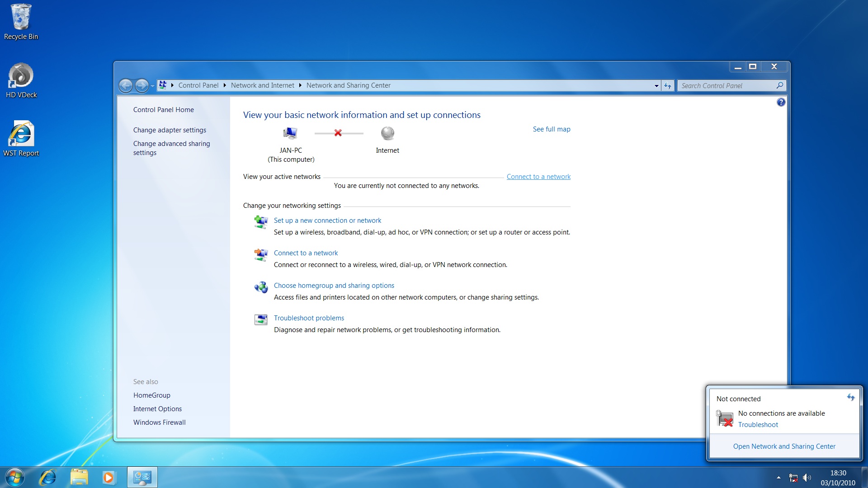Click Connect to a network link in active networks
This screenshot has height=488, width=868.
[x=538, y=177]
